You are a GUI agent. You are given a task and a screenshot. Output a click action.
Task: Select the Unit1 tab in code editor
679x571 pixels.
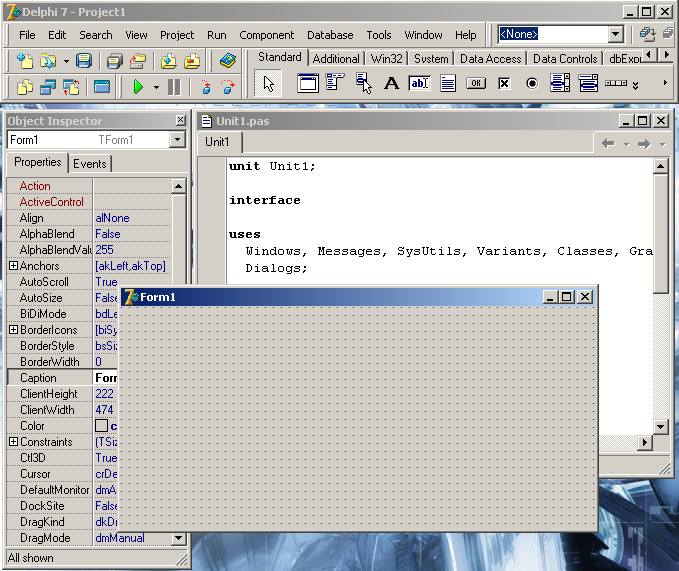(217, 142)
